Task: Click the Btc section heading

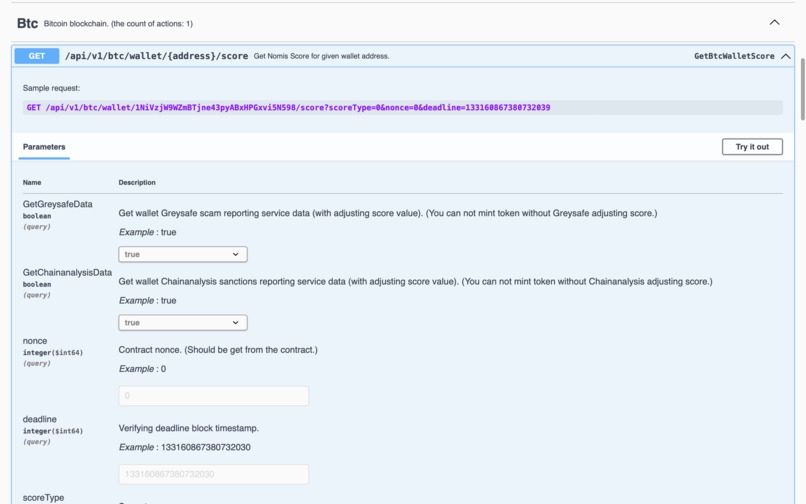Action: coord(27,23)
